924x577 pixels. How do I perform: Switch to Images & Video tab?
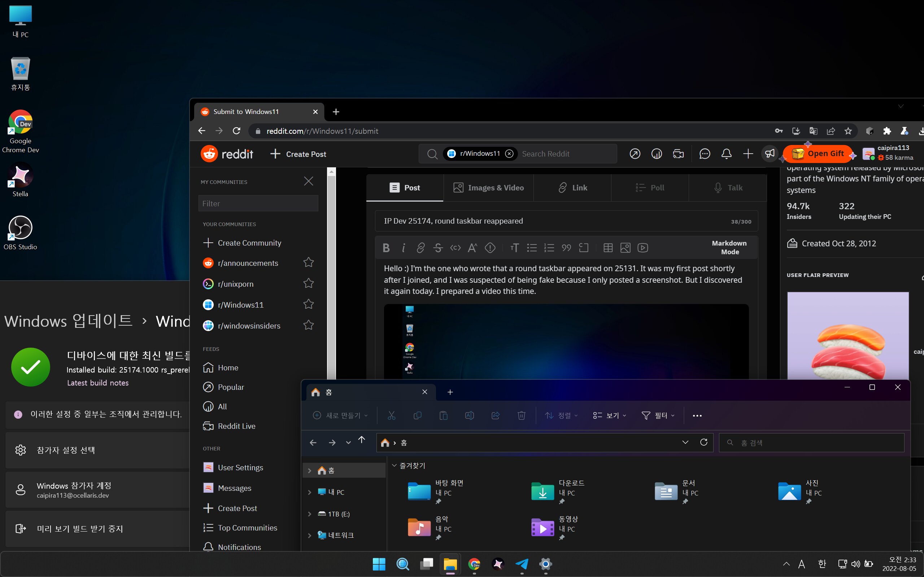click(x=488, y=188)
